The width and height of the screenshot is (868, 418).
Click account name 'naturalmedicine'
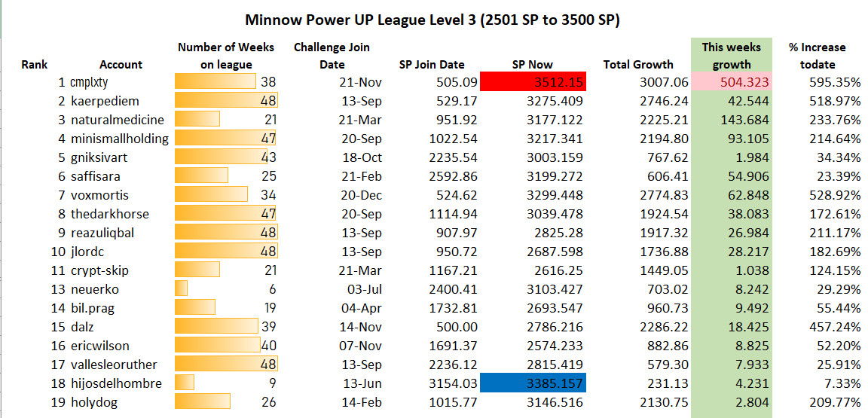click(x=118, y=121)
